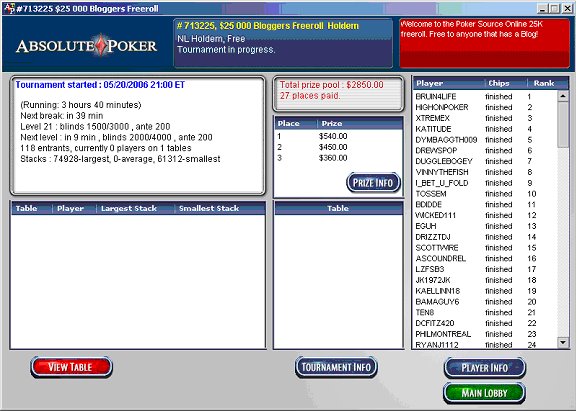Sort player list by Rank column
This screenshot has height=411, width=576.
coord(548,83)
